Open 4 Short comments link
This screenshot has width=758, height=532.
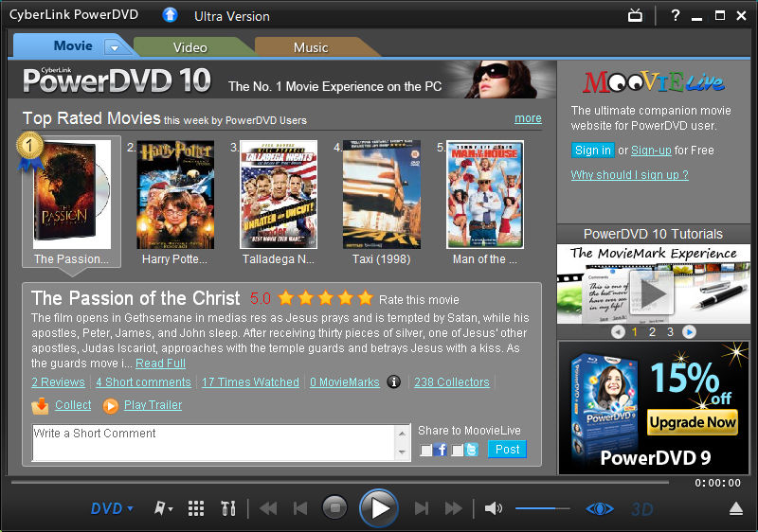[144, 381]
